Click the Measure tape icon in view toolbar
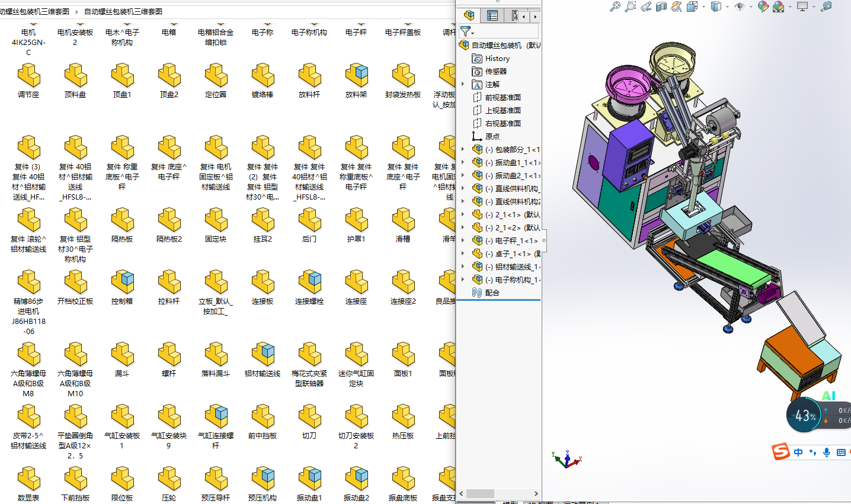Screen dimensions: 851x504 click(826, 7)
